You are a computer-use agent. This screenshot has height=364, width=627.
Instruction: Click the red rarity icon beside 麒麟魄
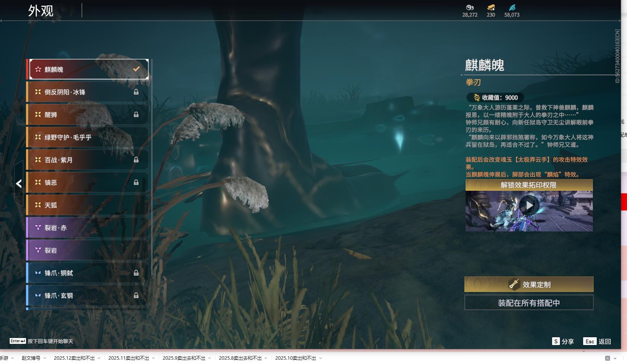(x=38, y=69)
